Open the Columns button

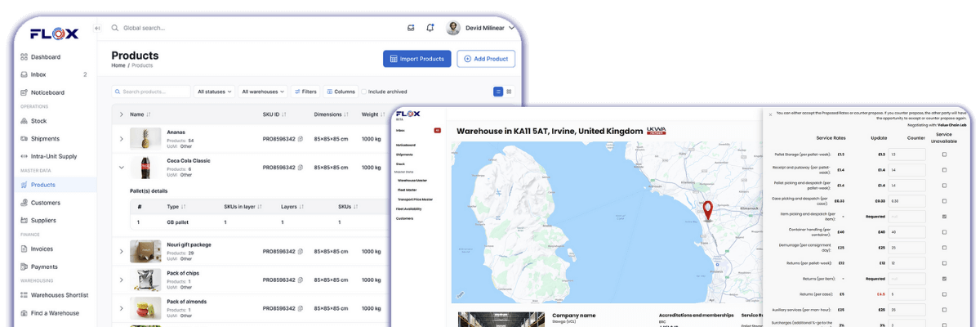click(x=341, y=92)
